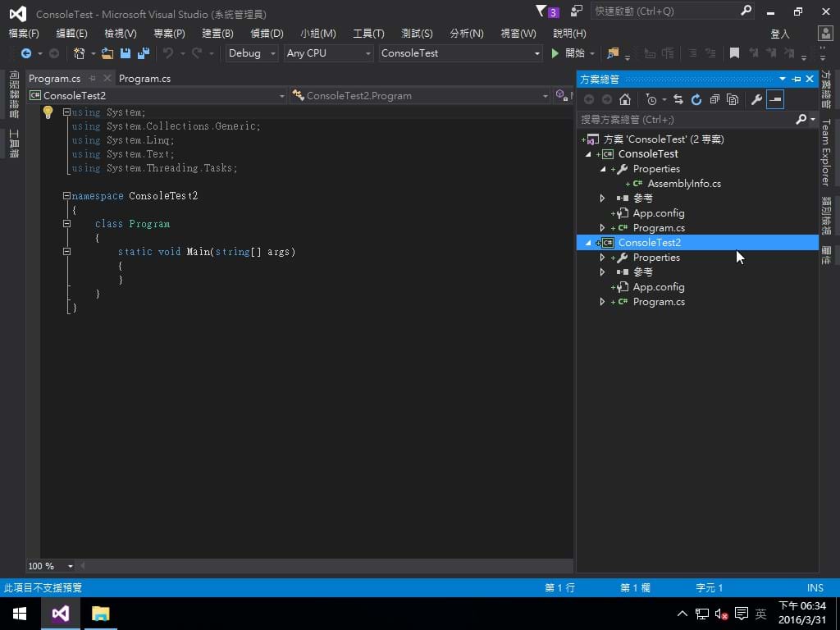Toggle auto-hide pin on Solution Explorer
Screen dimensions: 840x630
click(x=796, y=80)
